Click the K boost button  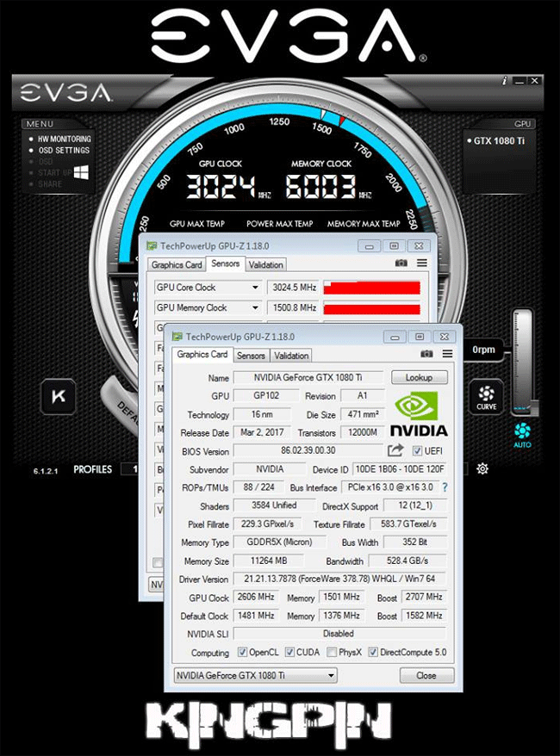pyautogui.click(x=59, y=396)
